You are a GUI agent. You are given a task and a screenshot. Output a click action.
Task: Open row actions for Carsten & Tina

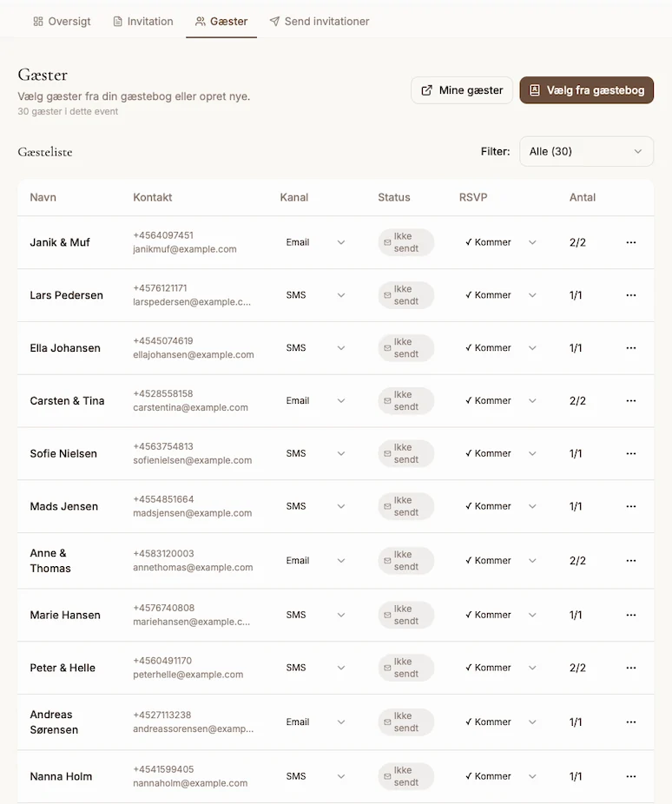(631, 401)
